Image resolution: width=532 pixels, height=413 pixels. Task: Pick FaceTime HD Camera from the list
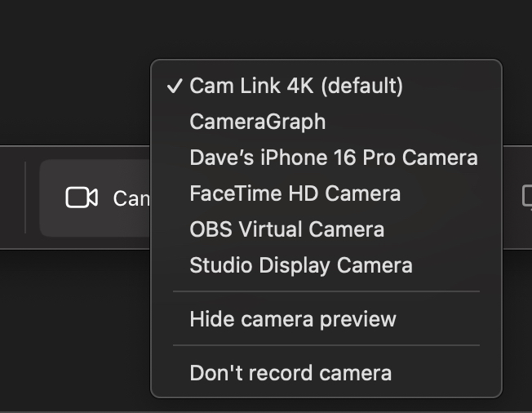tap(295, 193)
